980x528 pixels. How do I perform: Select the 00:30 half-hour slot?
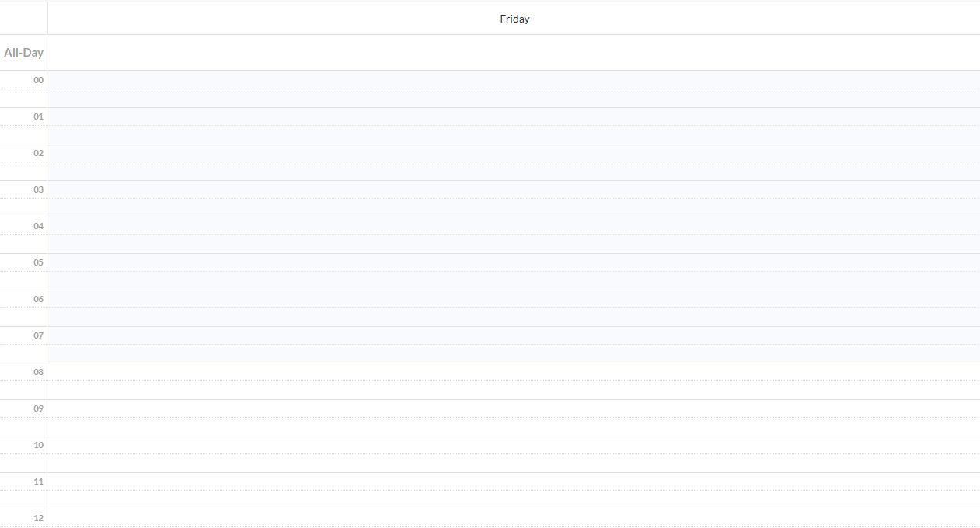(x=514, y=98)
